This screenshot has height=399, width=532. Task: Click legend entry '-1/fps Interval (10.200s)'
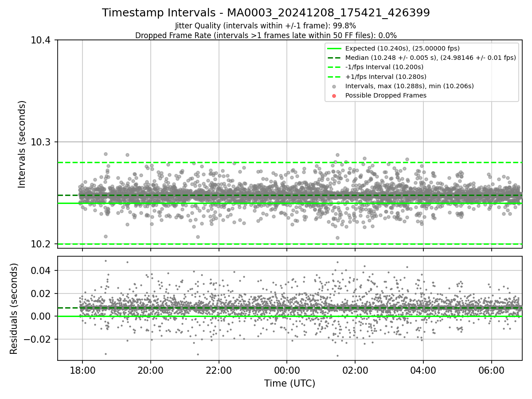tap(384, 67)
